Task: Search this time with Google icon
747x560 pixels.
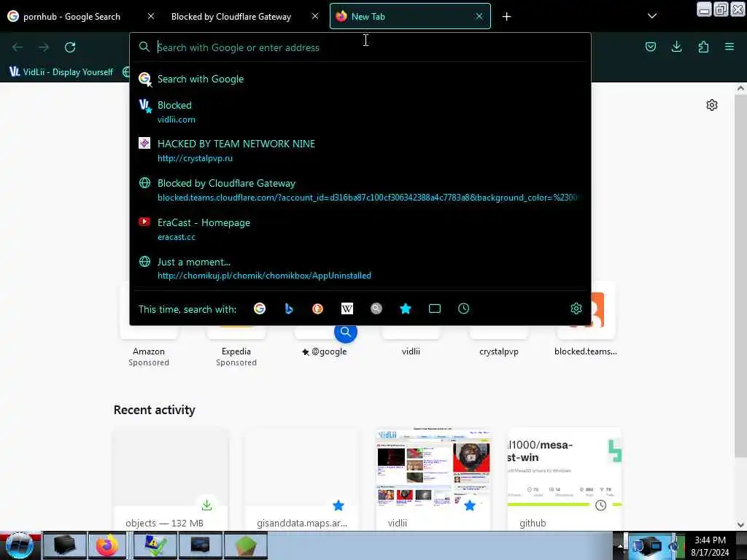Action: tap(260, 308)
